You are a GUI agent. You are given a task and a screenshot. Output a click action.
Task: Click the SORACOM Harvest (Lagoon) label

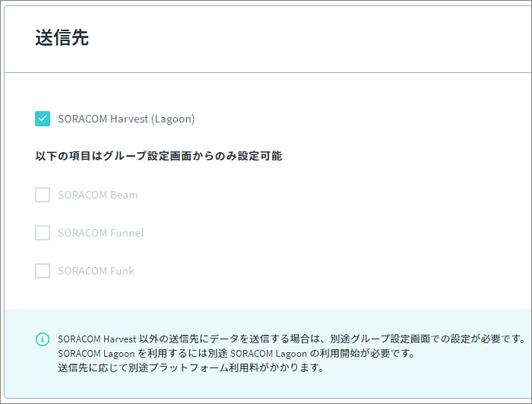126,119
